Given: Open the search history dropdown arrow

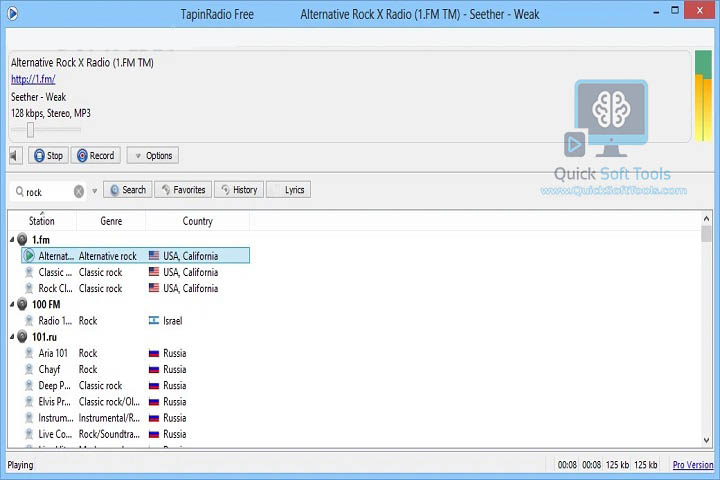Looking at the screenshot, I should pyautogui.click(x=95, y=191).
